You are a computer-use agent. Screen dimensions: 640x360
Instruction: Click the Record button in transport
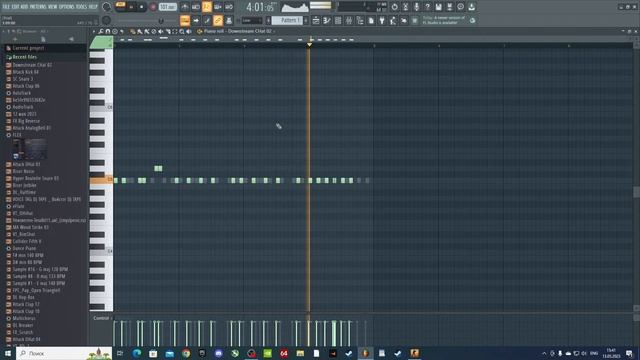(x=153, y=7)
